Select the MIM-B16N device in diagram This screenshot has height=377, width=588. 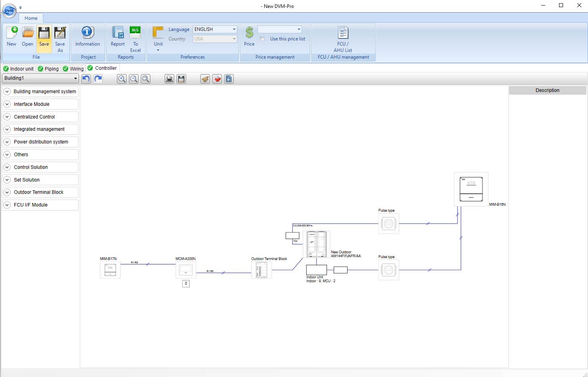[x=471, y=189]
